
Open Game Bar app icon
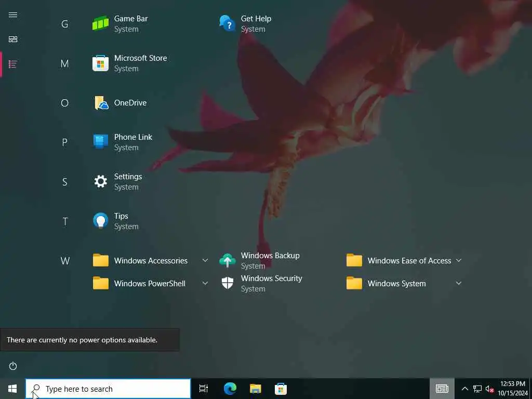click(x=100, y=24)
